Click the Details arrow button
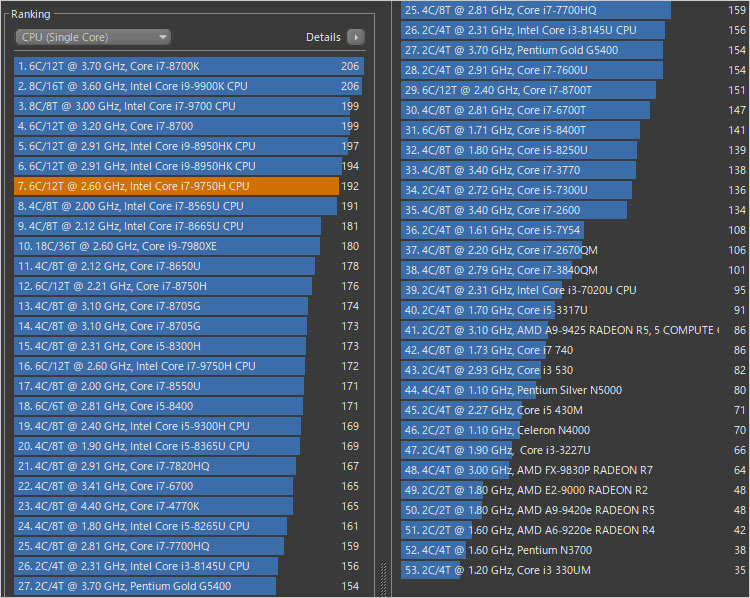The width and height of the screenshot is (750, 598). coord(355,37)
